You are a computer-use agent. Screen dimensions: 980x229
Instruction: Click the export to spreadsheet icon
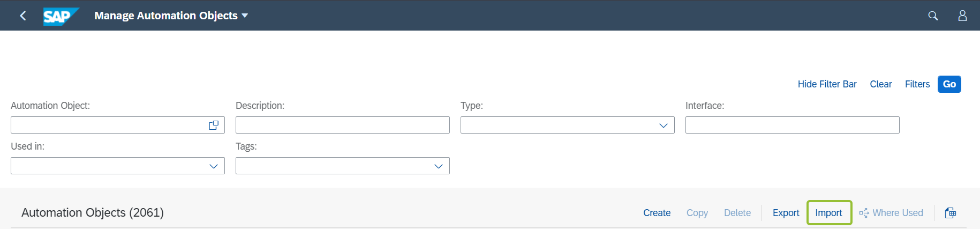tap(951, 213)
